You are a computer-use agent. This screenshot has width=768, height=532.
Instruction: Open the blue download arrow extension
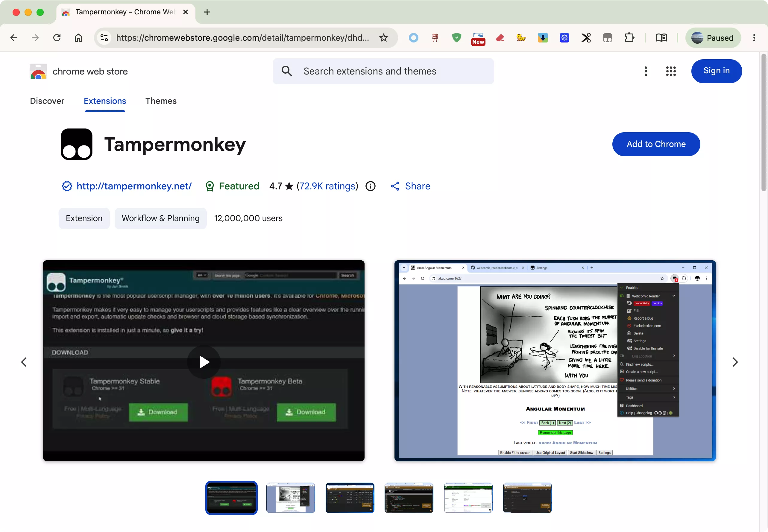click(543, 38)
